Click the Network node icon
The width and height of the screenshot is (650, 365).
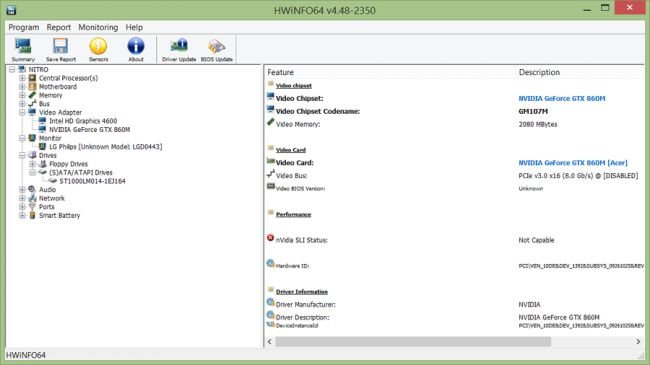point(32,198)
